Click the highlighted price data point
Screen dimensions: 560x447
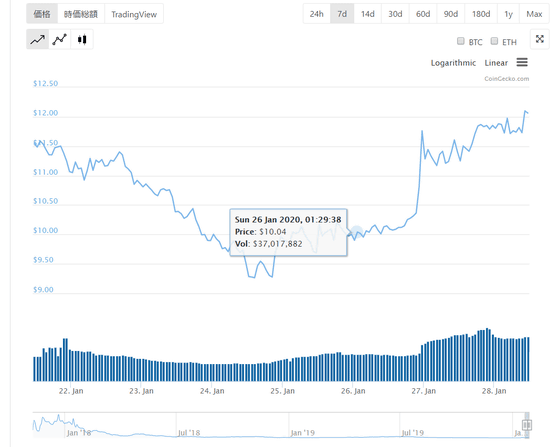point(356,232)
